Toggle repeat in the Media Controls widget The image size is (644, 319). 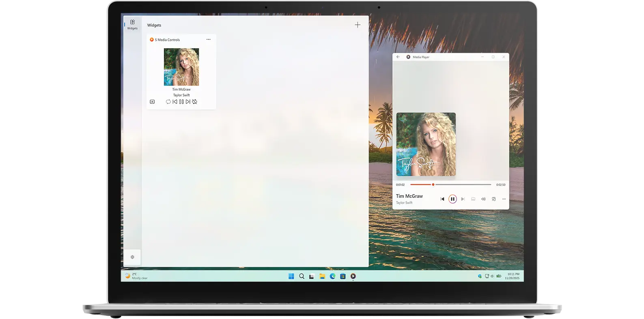[168, 102]
